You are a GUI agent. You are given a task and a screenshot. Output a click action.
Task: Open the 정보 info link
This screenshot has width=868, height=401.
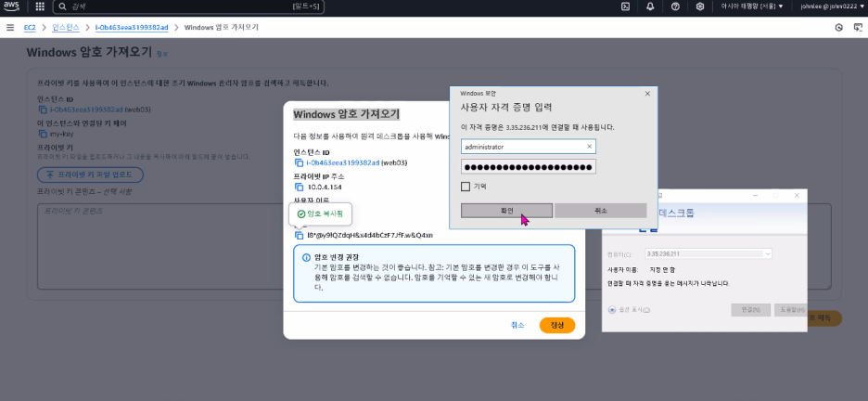pos(161,54)
